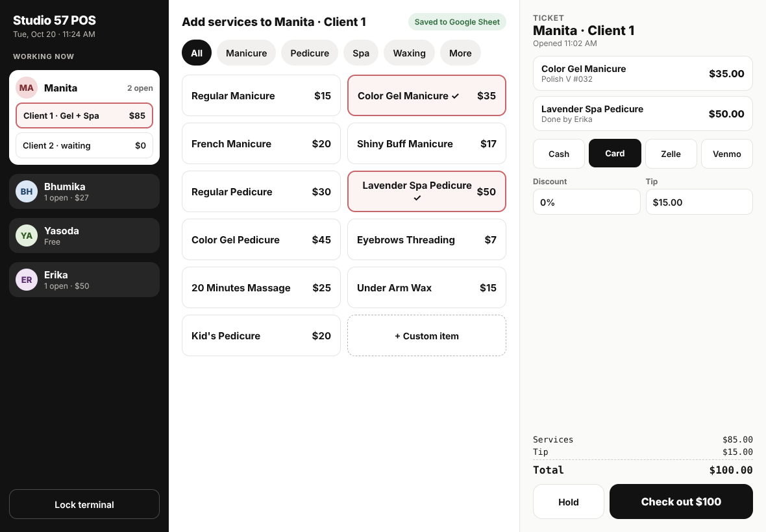Select Venmo payment method
Viewport: 766px width, 532px height.
[x=727, y=154]
